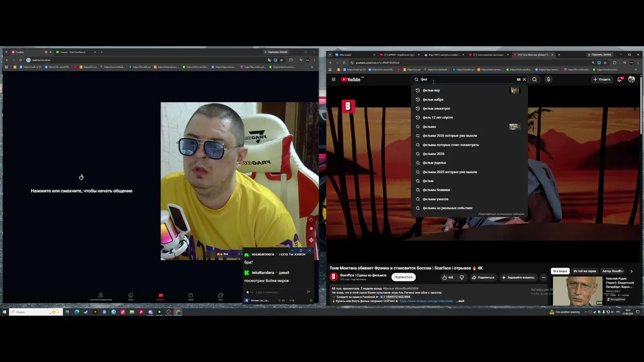Click the YouTube address bar URL
644x362 pixels.
coord(377,63)
